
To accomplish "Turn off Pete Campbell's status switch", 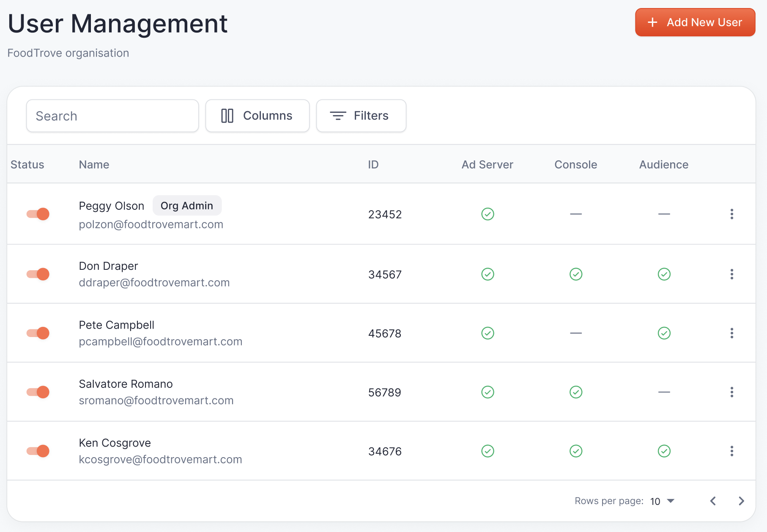I will [38, 333].
